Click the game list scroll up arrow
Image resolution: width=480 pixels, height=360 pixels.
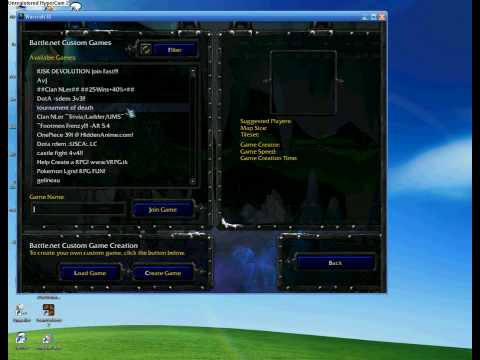coord(193,72)
